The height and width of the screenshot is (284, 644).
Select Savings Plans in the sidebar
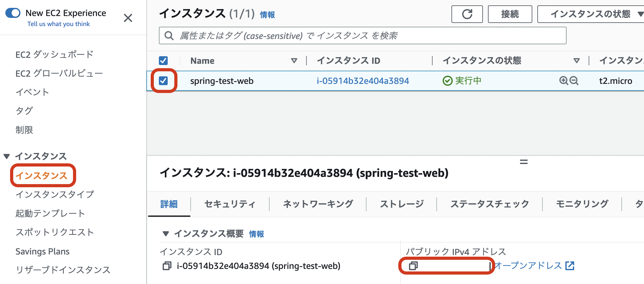tap(42, 251)
